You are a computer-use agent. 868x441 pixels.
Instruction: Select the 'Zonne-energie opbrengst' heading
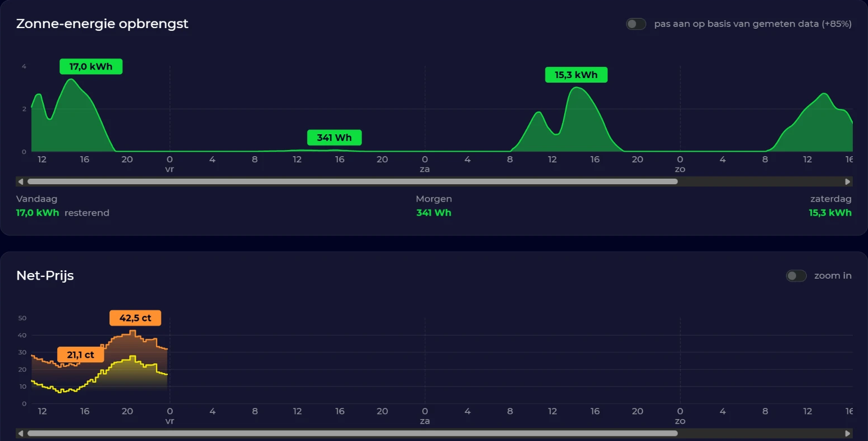point(102,24)
